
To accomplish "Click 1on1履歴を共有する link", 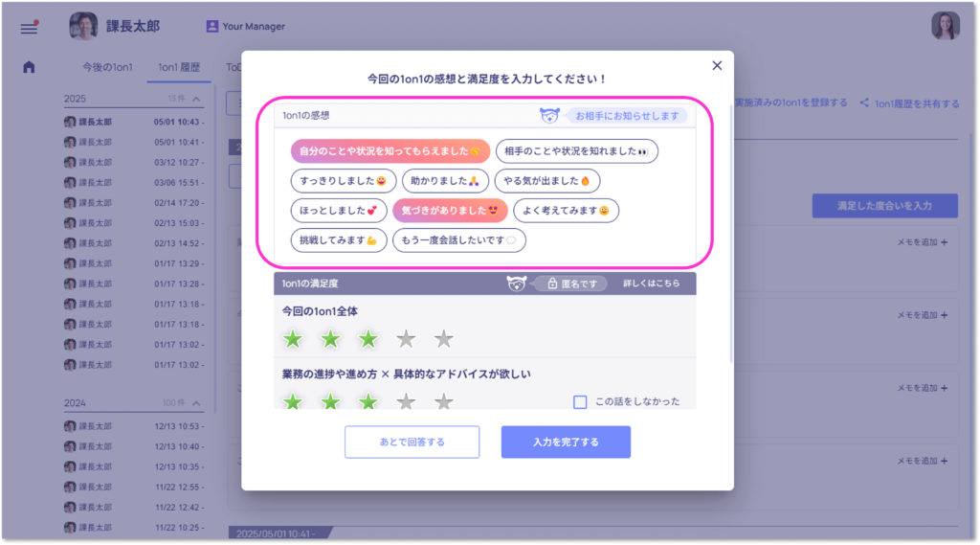I will (x=917, y=103).
